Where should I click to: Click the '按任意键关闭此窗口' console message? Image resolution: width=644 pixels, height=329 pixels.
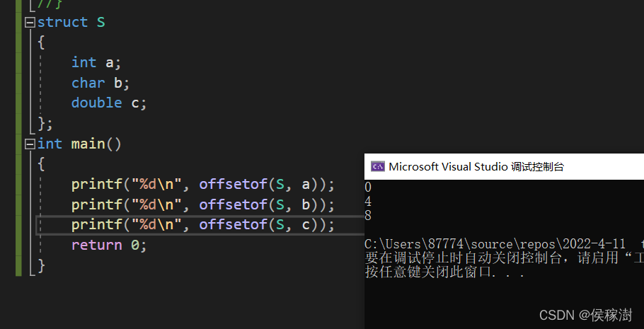point(444,272)
